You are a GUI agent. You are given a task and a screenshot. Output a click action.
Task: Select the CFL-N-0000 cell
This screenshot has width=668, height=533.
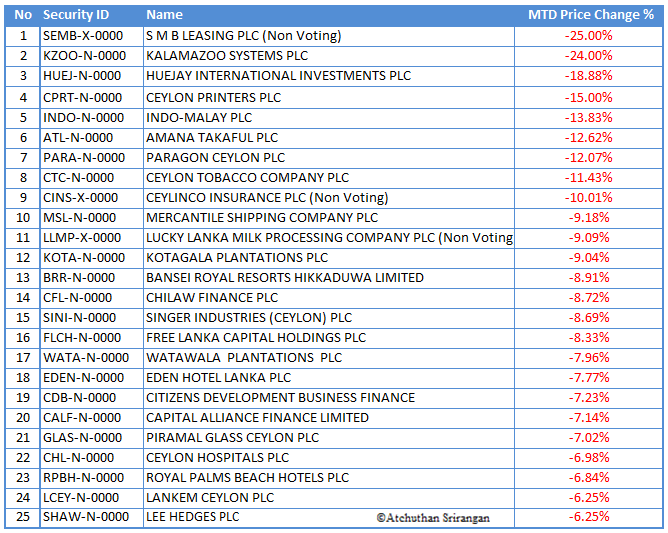(x=77, y=298)
